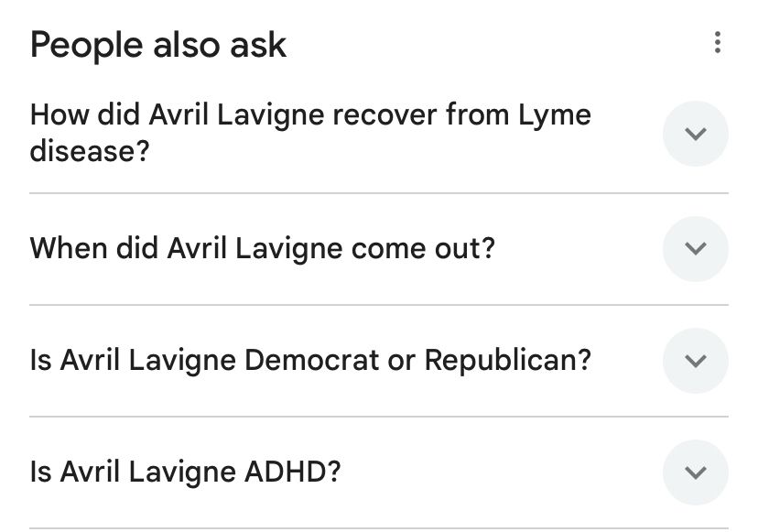Click the ADHD question text
This screenshot has height=532, width=758.
coord(189,472)
